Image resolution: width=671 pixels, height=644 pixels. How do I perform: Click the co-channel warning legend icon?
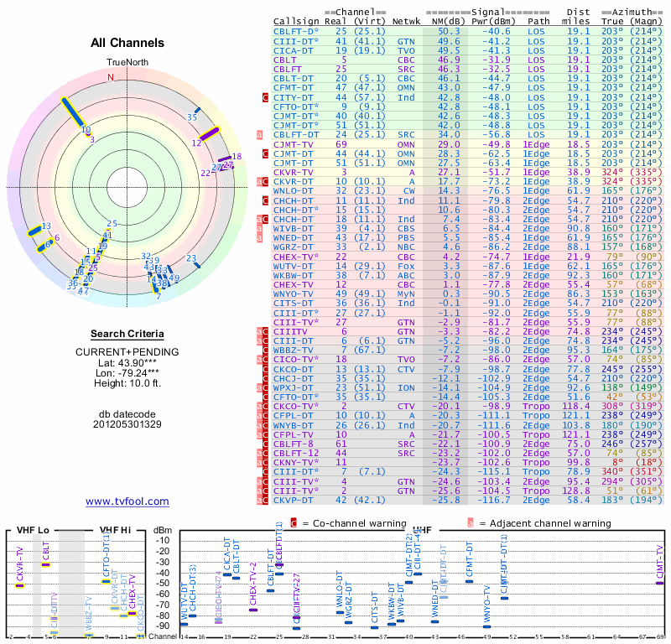coord(294,522)
